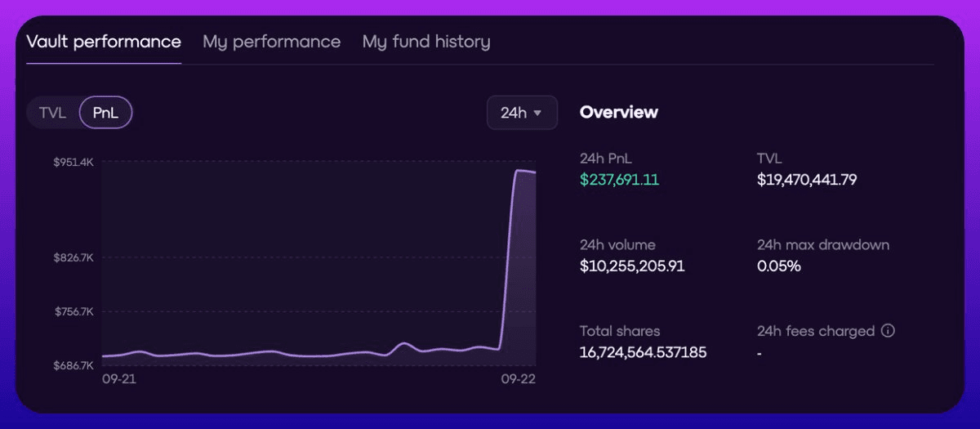
Task: Click the 09-21 date label on the chart
Action: pos(118,380)
